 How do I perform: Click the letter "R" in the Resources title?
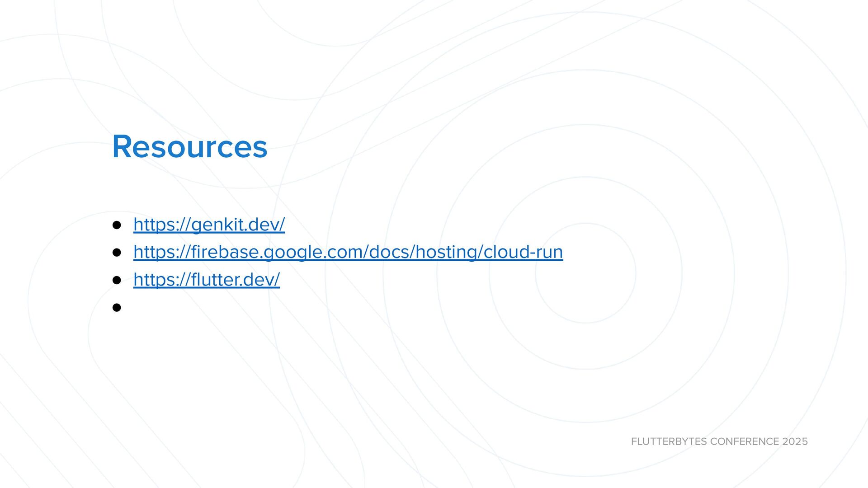click(121, 147)
